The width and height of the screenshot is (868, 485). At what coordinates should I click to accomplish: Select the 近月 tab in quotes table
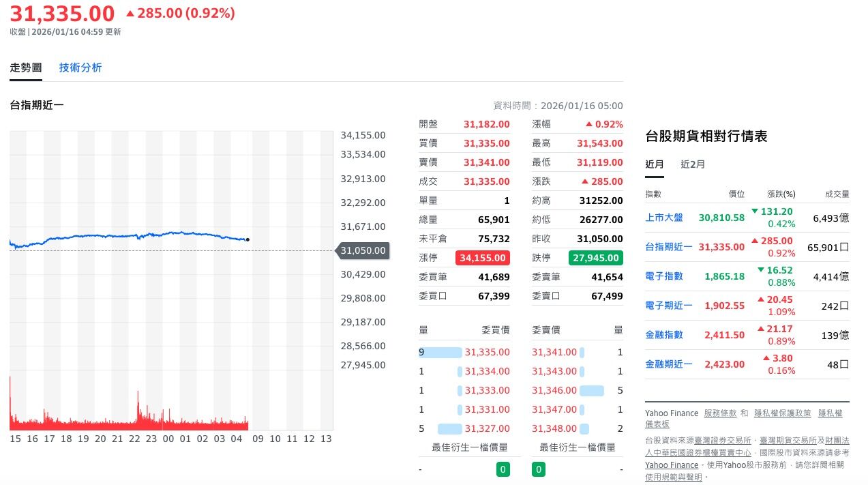pos(655,164)
